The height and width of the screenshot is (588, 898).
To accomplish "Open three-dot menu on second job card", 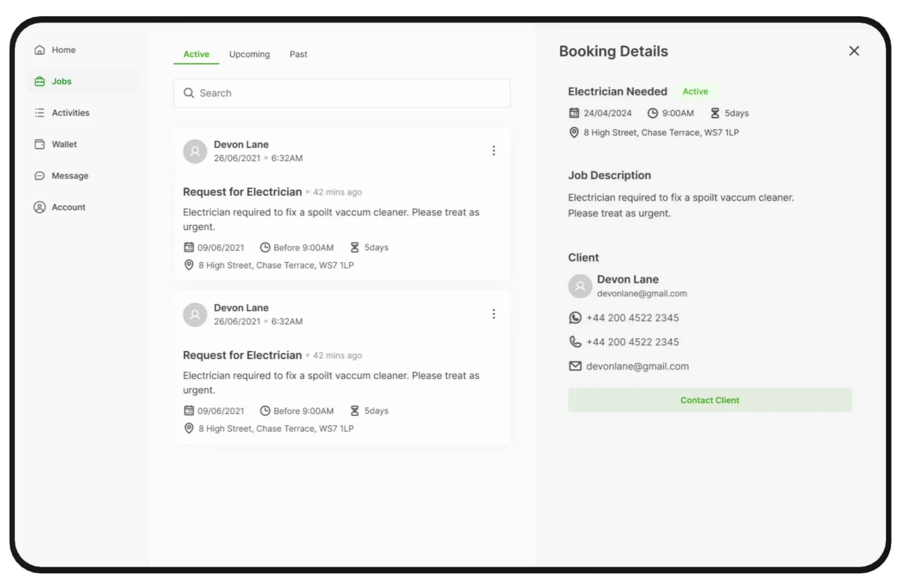I will [494, 314].
